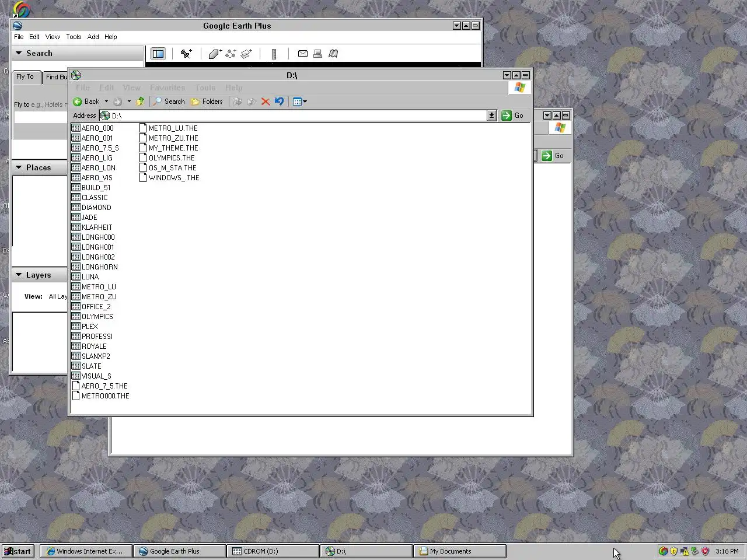Viewport: 747px width, 560px height.
Task: Select the OS_M_STA.THE file
Action: (x=168, y=168)
